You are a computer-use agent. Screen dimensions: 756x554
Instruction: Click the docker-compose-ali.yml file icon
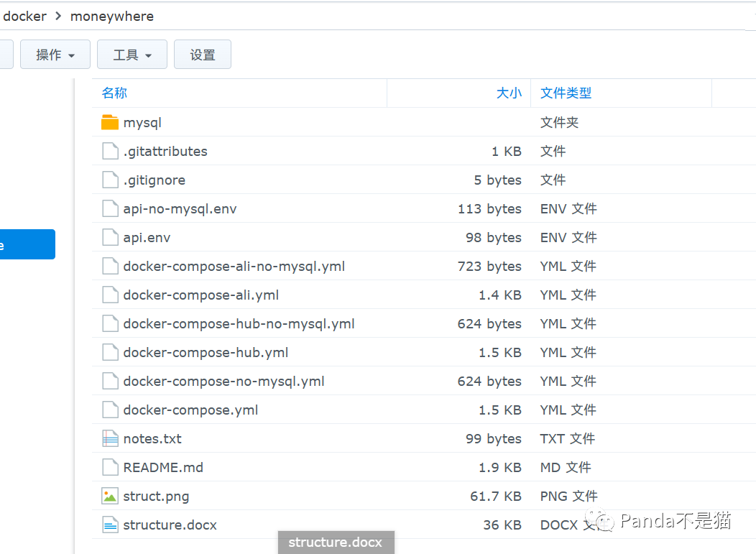pos(110,295)
